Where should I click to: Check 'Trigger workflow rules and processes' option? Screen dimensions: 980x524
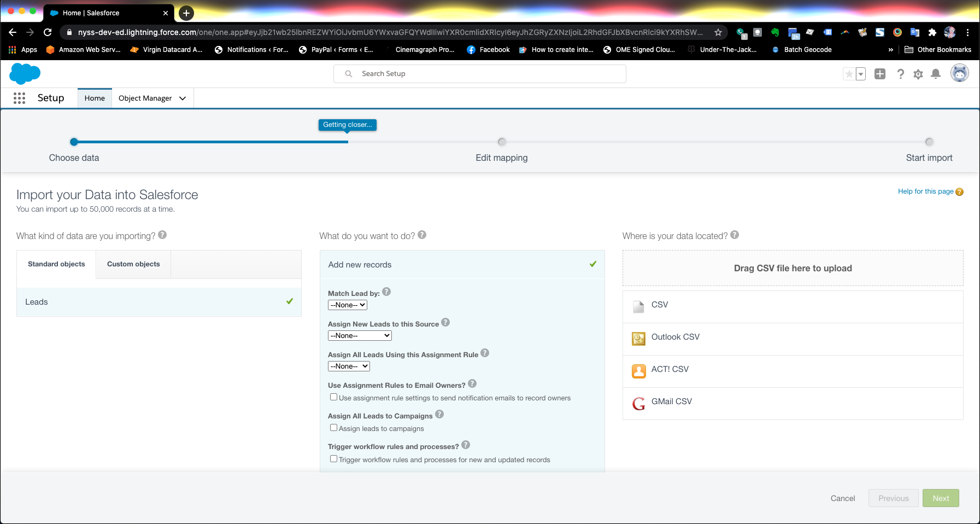333,459
